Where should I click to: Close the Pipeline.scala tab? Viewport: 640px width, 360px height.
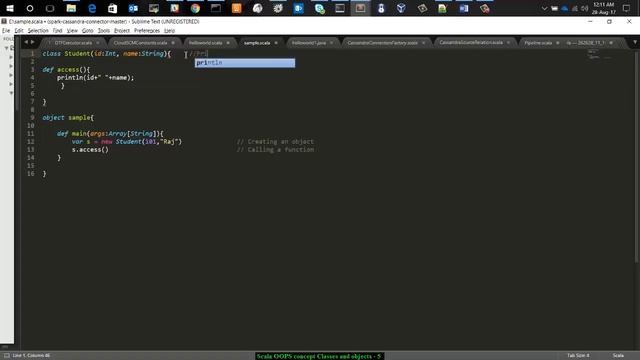click(558, 43)
